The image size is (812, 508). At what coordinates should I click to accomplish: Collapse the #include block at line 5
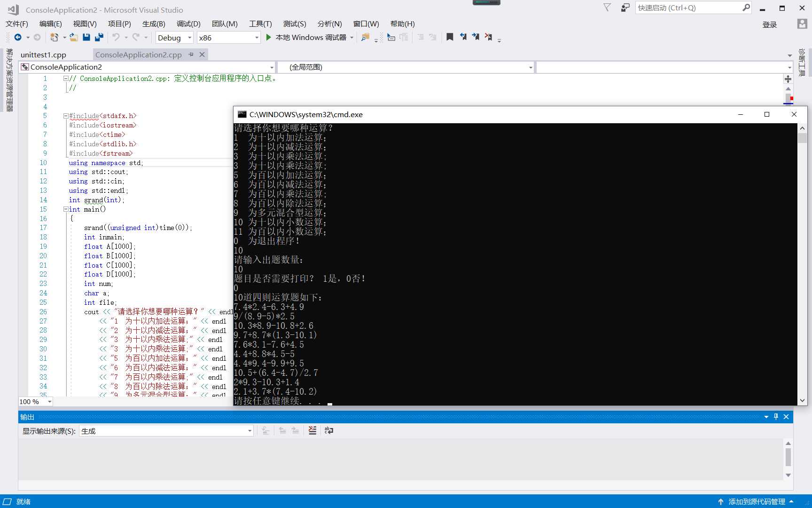coord(66,116)
